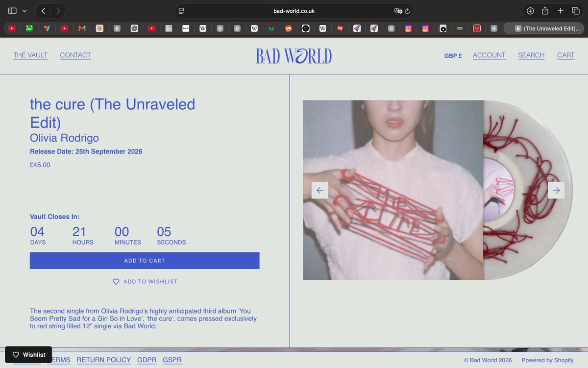Open the CONTACT menu link
Screen dimensions: 588x368
tap(75, 55)
